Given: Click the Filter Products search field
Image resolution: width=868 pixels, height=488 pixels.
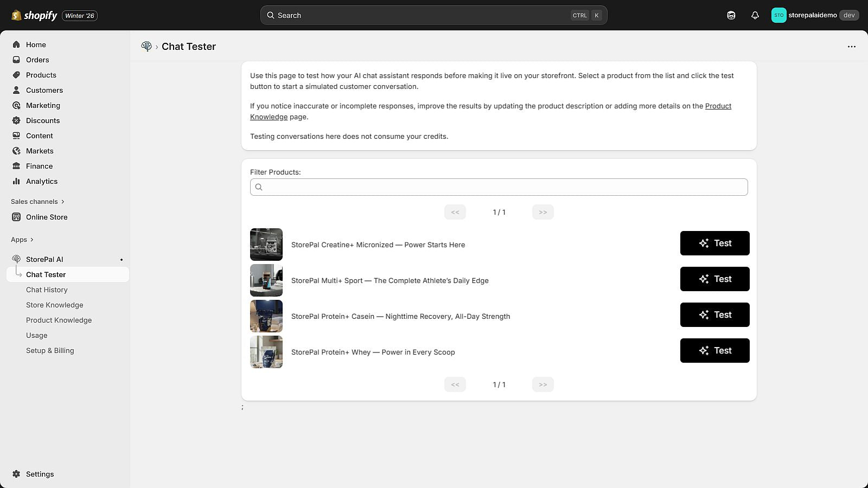Looking at the screenshot, I should coord(499,187).
